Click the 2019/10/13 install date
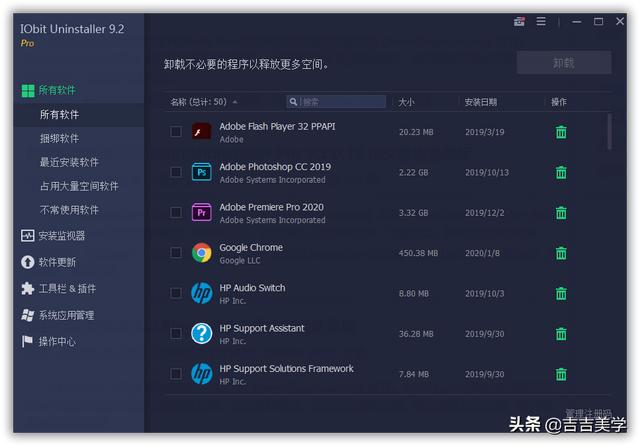 click(x=487, y=172)
